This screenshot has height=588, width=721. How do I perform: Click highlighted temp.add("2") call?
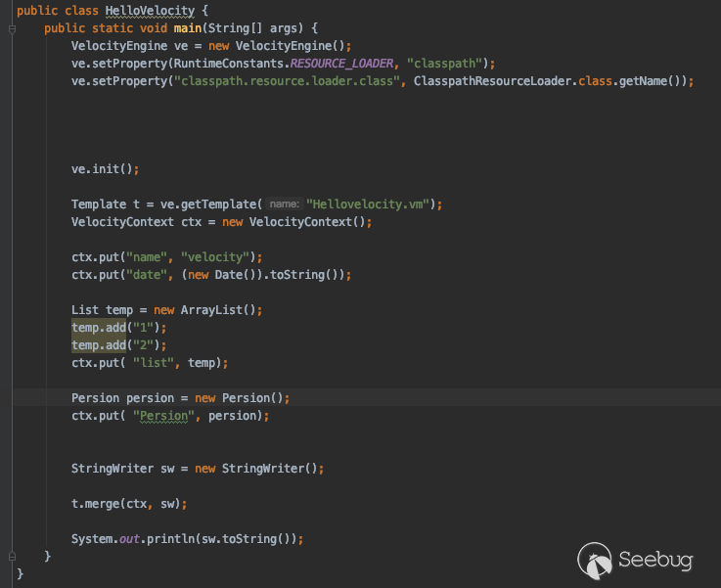coord(118,345)
